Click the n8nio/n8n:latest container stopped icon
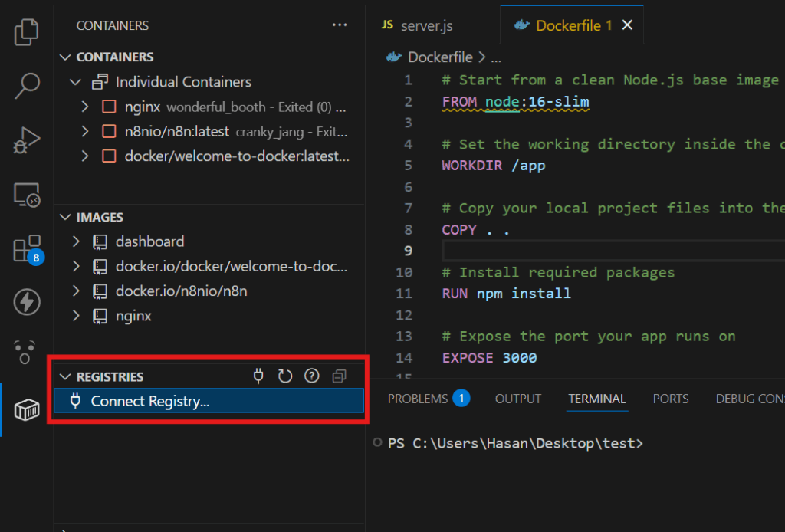This screenshot has width=785, height=532. pyautogui.click(x=109, y=131)
